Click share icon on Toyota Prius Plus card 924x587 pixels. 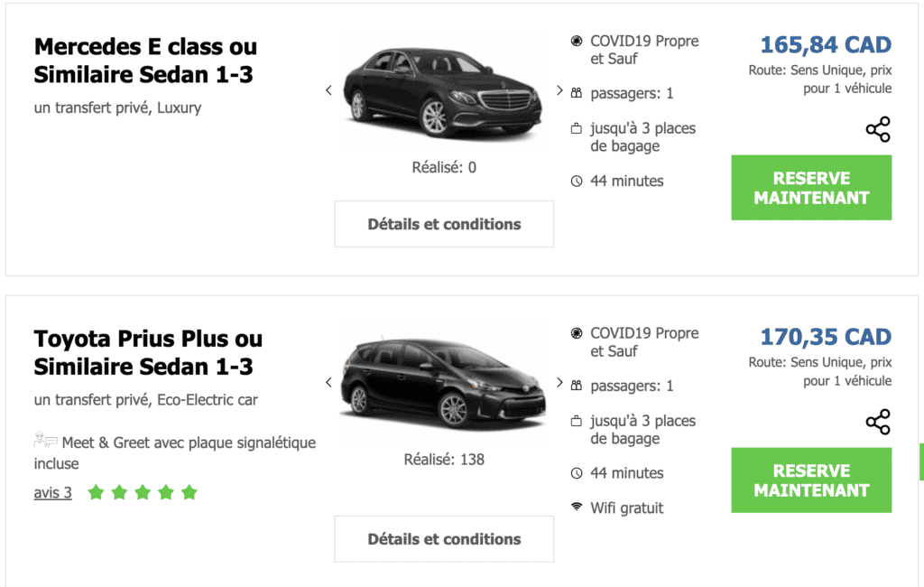pos(878,422)
